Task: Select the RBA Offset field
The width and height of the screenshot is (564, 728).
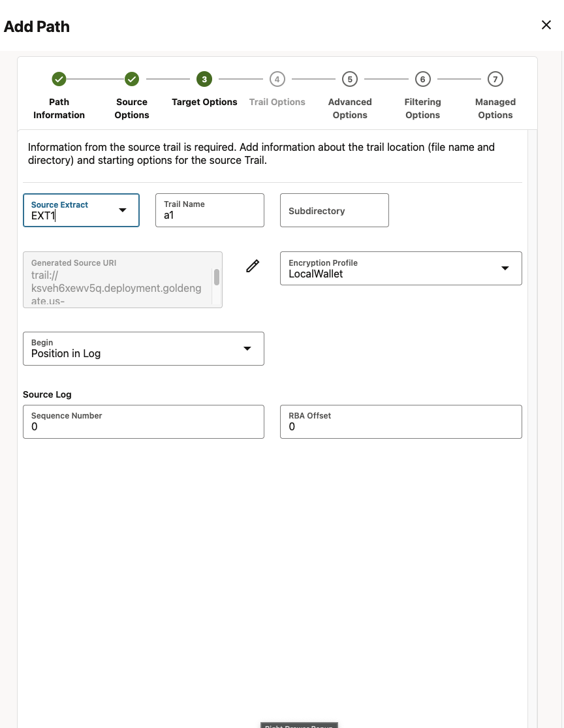Action: pos(401,422)
